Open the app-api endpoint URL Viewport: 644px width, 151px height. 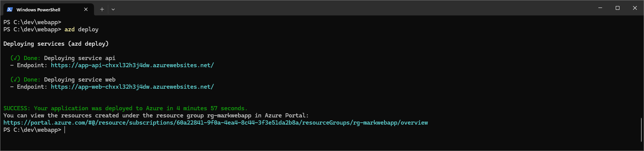132,65
